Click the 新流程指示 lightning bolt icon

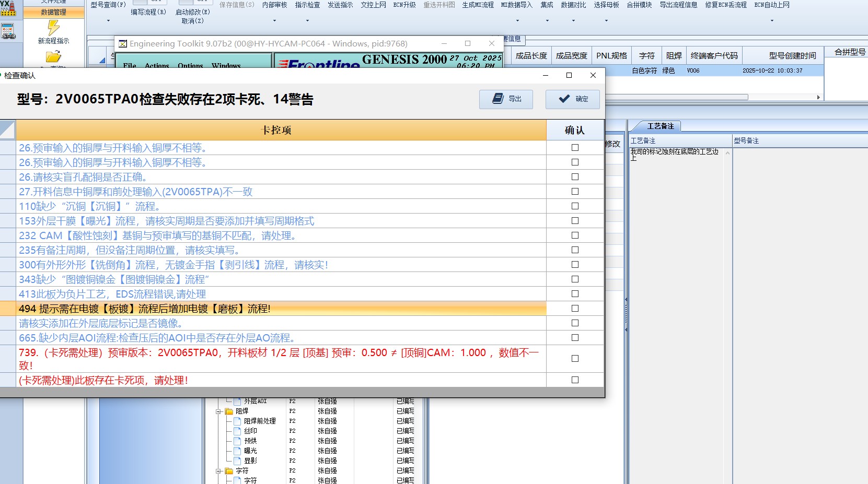pos(53,27)
